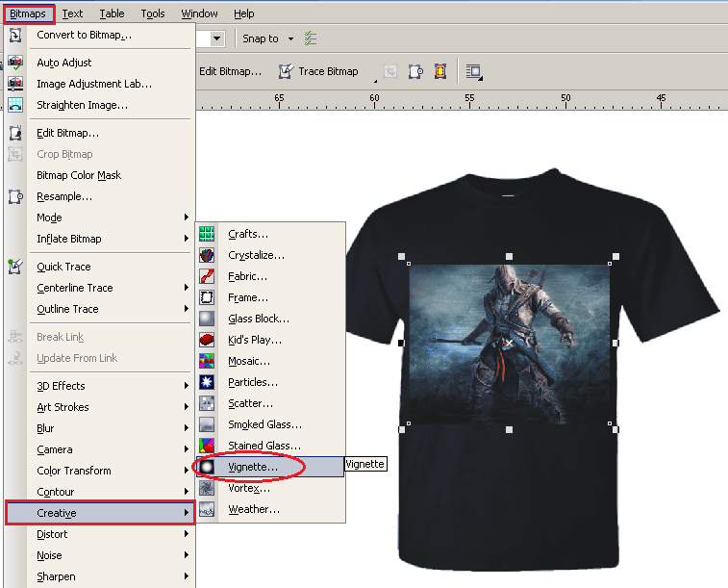Click the wrap text toolbar icon
This screenshot has height=588, width=728.
point(474,71)
